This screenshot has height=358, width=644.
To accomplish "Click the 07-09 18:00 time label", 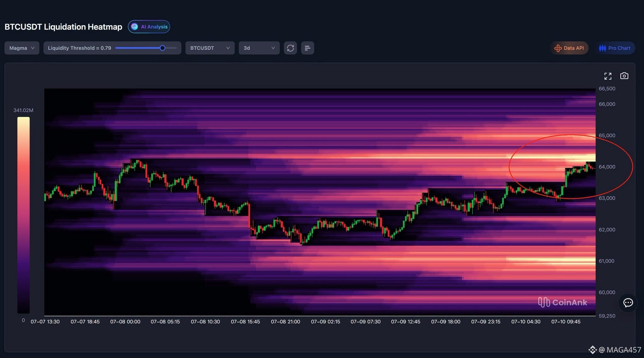I will tap(446, 322).
